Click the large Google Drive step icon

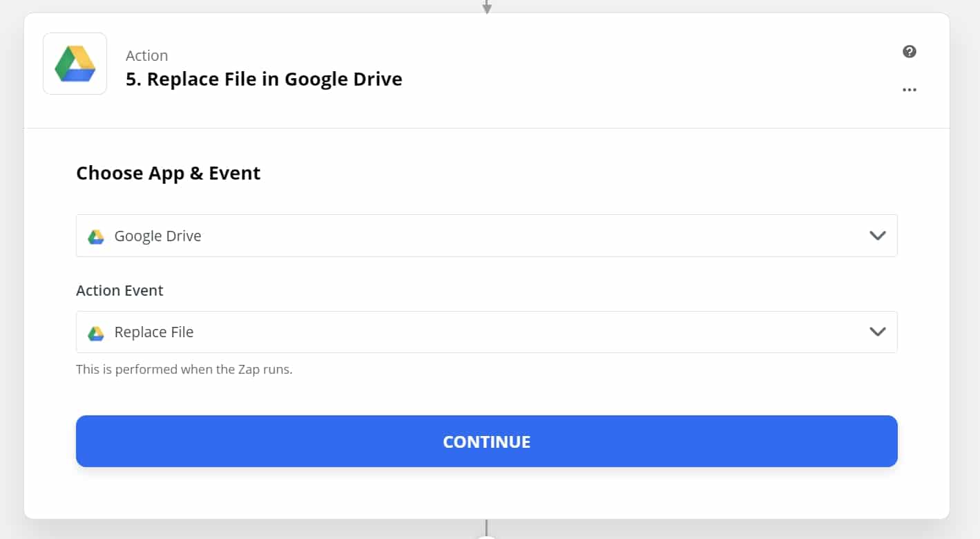[75, 64]
